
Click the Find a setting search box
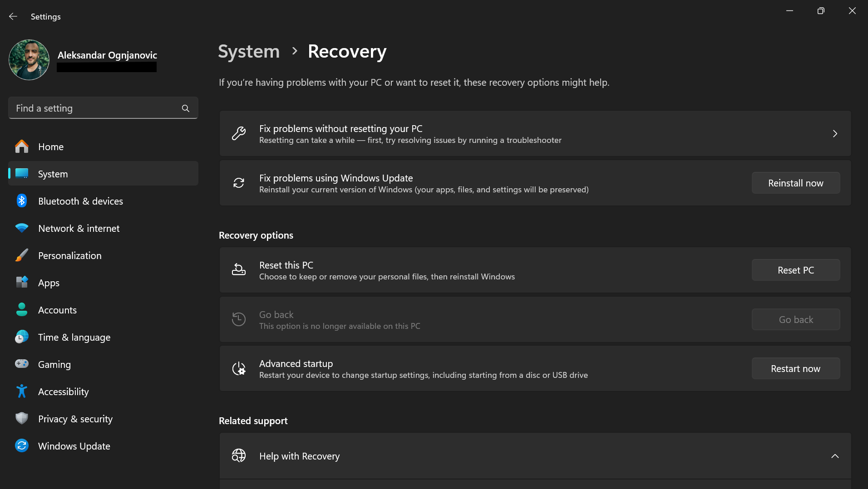tap(103, 108)
